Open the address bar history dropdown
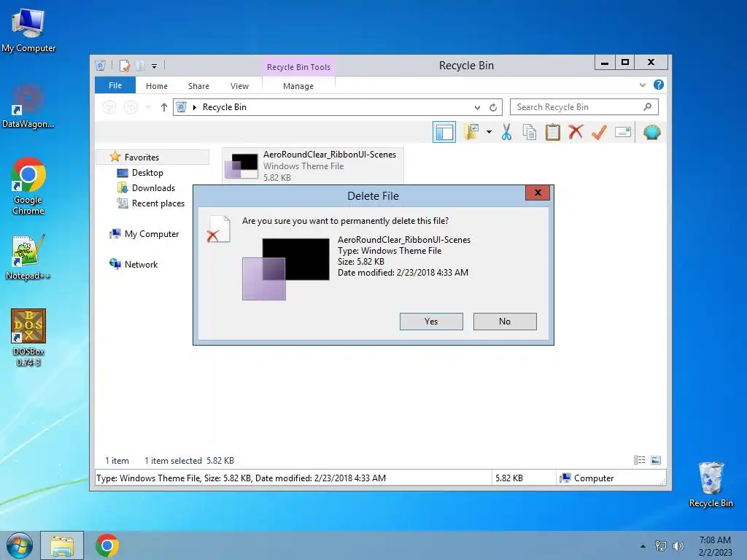 pos(477,108)
